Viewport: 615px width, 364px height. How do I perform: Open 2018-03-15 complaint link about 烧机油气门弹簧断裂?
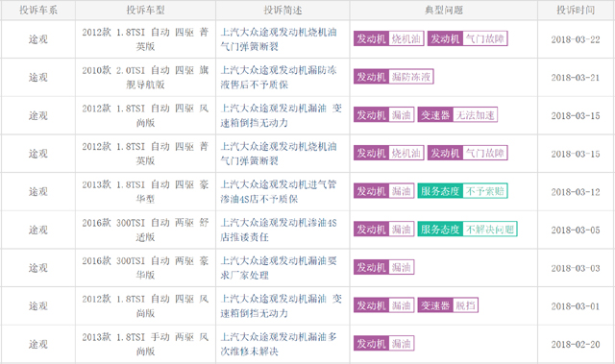(x=279, y=154)
